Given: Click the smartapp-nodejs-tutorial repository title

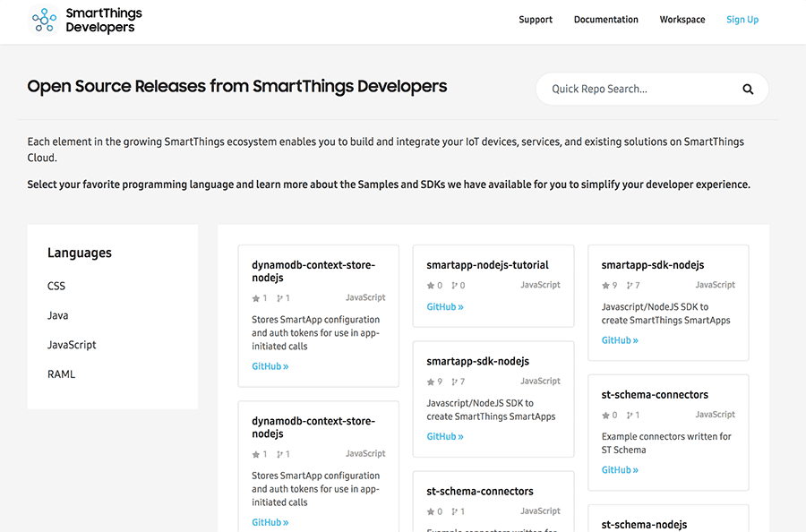Looking at the screenshot, I should click(x=487, y=265).
